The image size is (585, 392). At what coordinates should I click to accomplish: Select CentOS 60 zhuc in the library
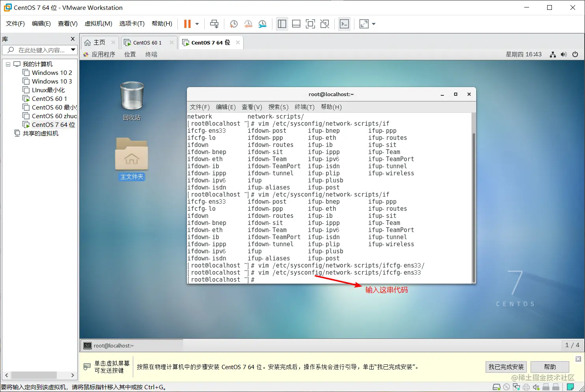[x=50, y=116]
